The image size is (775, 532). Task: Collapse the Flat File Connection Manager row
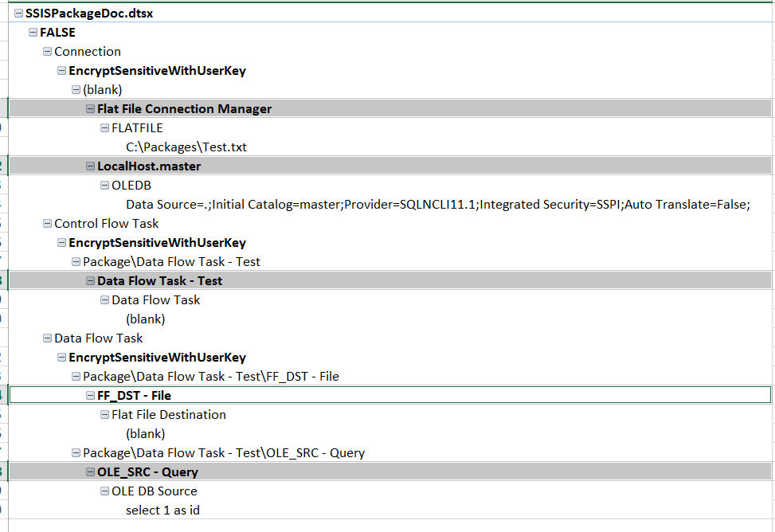91,109
